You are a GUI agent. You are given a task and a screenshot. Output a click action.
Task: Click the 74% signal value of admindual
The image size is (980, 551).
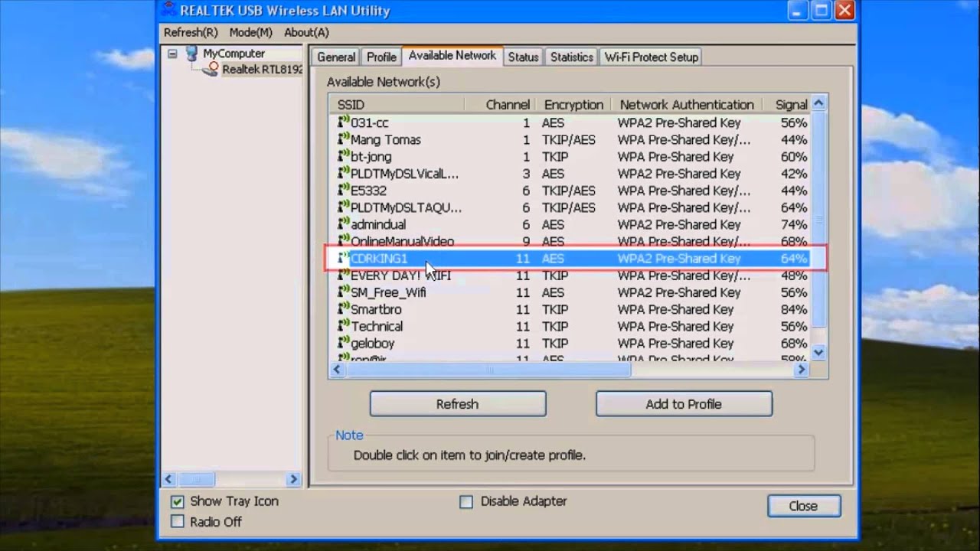[794, 224]
